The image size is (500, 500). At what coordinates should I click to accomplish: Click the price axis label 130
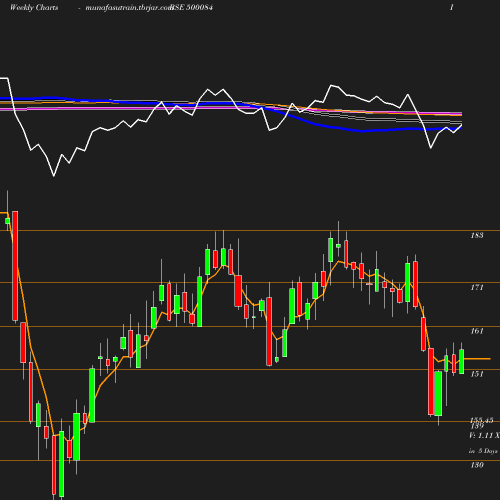[477, 465]
